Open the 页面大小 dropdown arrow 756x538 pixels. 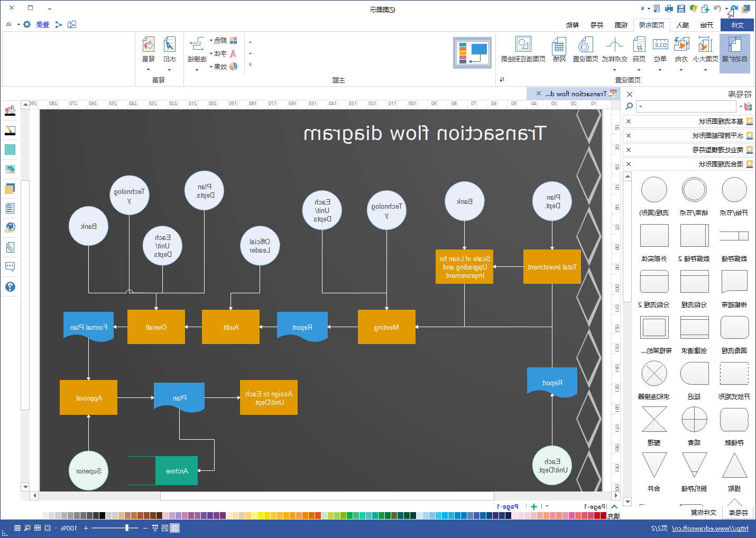(705, 69)
